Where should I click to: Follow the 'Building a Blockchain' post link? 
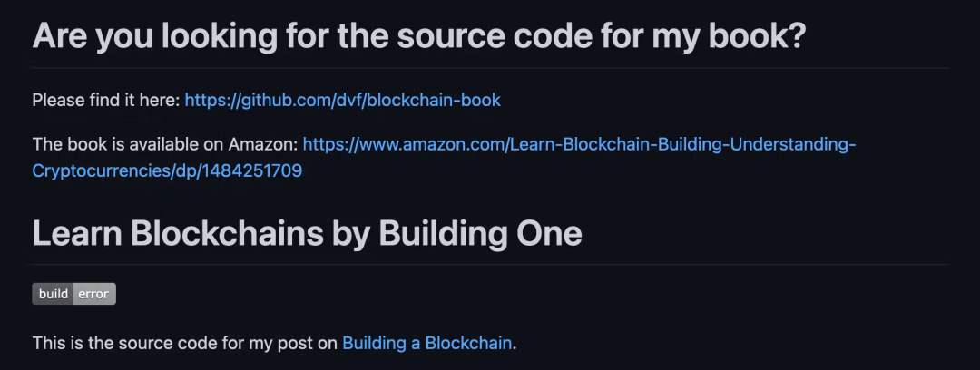[426, 343]
